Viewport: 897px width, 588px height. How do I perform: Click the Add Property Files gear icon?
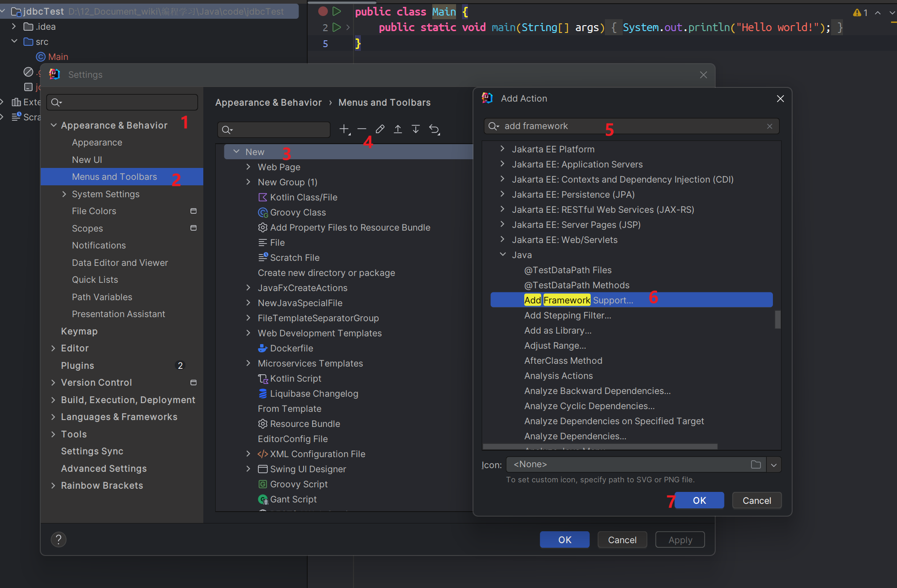point(263,227)
